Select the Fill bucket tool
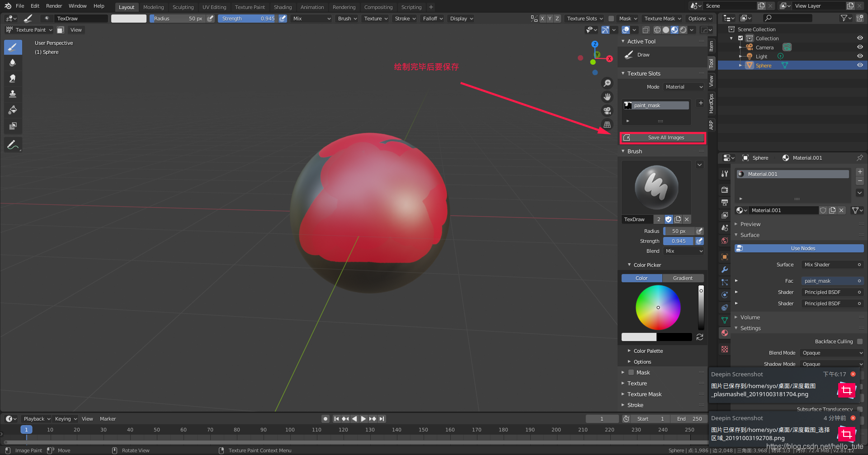The width and height of the screenshot is (868, 455). point(13,110)
